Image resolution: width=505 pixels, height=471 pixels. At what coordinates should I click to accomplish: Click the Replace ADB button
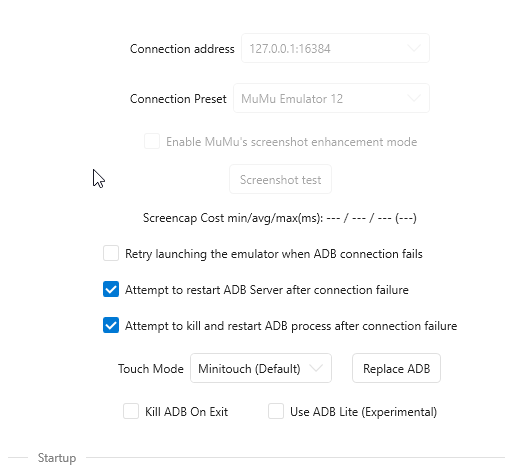pyautogui.click(x=396, y=368)
